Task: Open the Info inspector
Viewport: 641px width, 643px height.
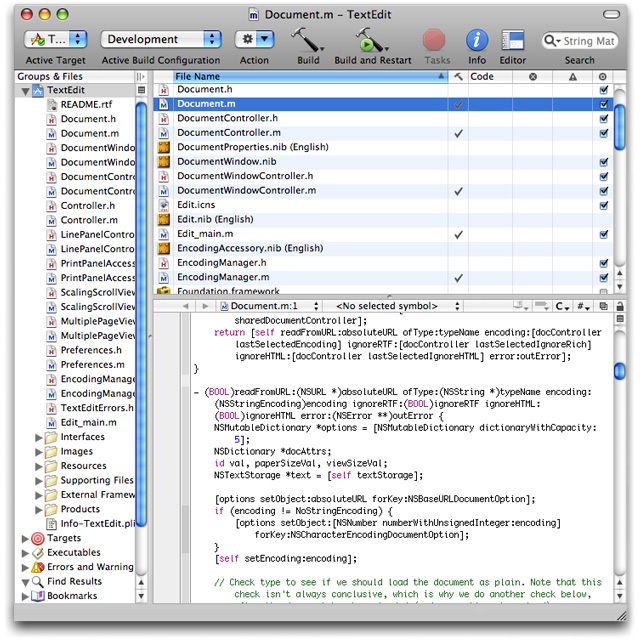Action: click(477, 40)
